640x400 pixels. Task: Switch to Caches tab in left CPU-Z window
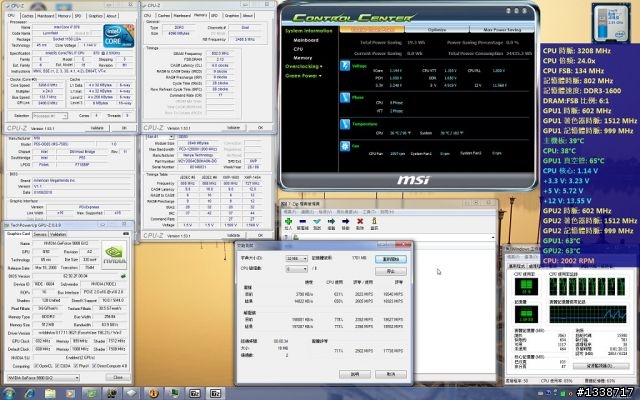pyautogui.click(x=27, y=16)
